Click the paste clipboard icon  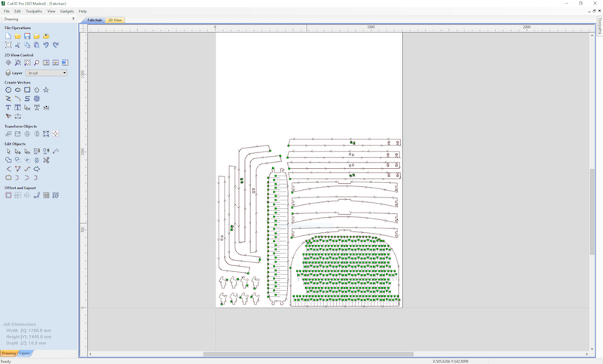pos(36,45)
